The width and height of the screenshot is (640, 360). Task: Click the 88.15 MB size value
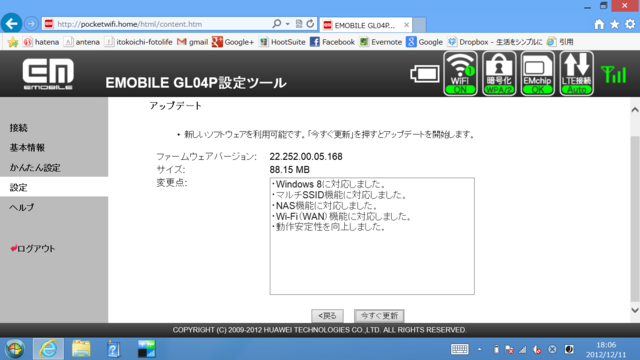(289, 170)
